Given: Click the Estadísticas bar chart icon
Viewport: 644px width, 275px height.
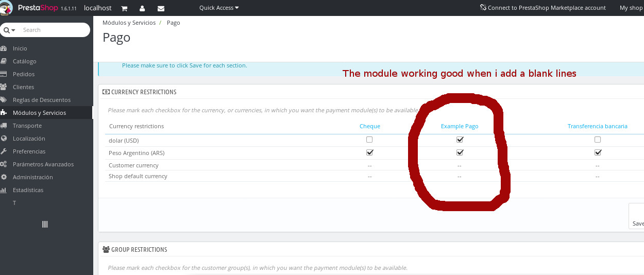Looking at the screenshot, I should pos(3,190).
